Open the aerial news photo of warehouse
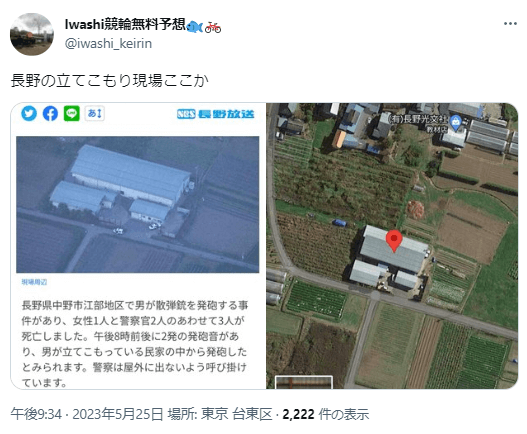527x434 pixels. 137,204
